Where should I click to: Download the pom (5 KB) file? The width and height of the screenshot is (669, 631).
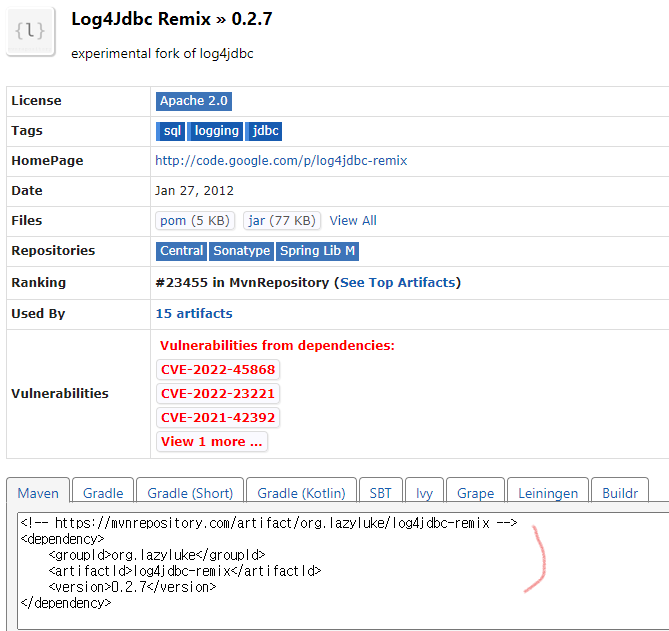195,221
